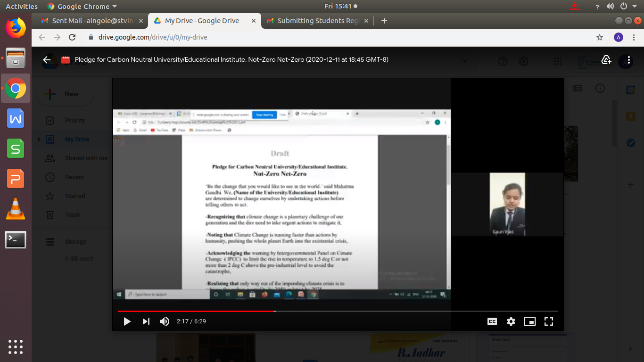Open Trash in Drive sidebar
Viewport: 644px width, 362px height.
[x=73, y=215]
